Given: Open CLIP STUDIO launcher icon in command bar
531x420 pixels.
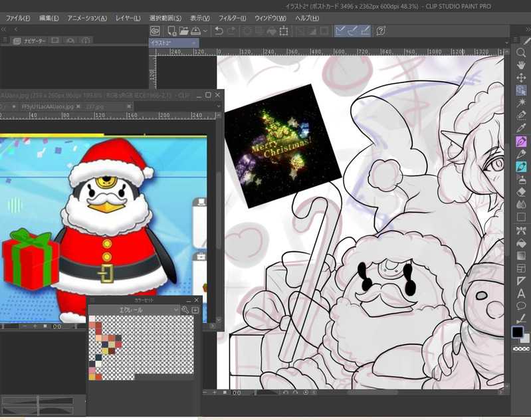Looking at the screenshot, I should 155,31.
